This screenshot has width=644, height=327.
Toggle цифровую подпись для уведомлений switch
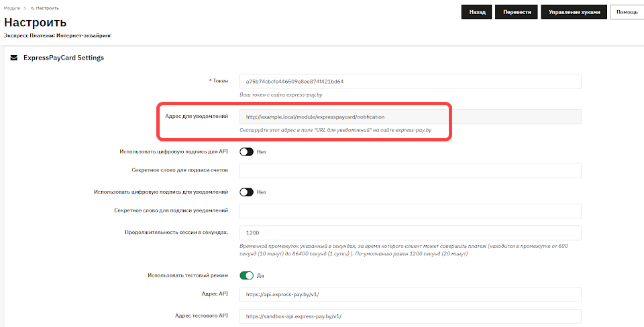(247, 192)
